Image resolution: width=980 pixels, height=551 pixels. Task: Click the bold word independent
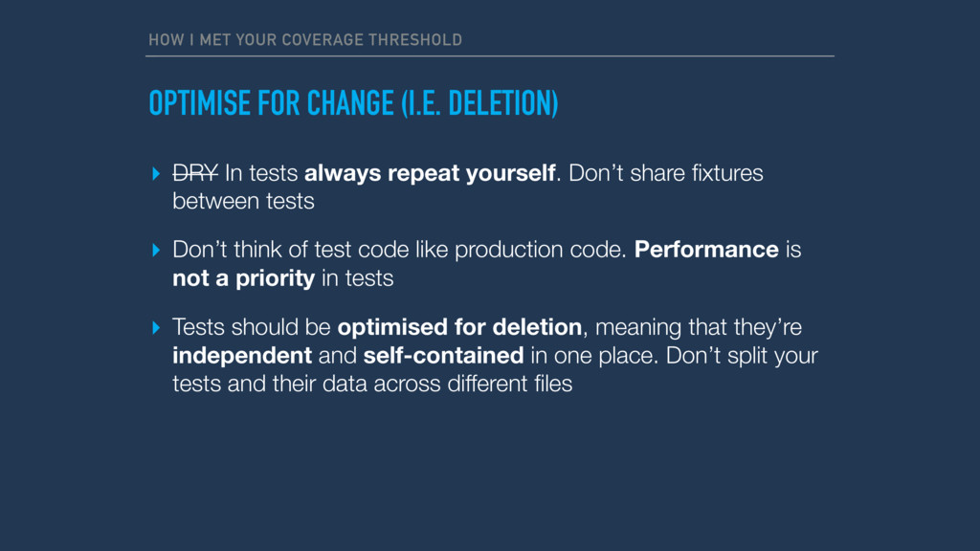click(x=242, y=356)
